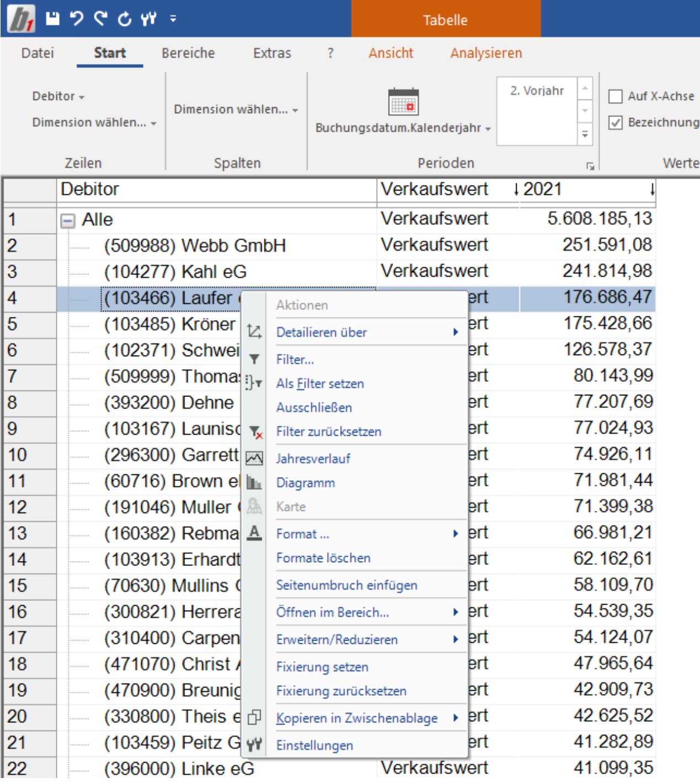700x783 pixels.
Task: Open Dimension wählen dropdown in Spalten group
Action: (x=236, y=109)
